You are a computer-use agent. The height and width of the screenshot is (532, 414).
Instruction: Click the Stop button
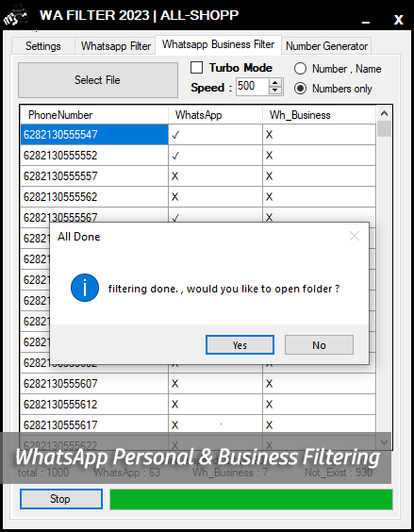[x=60, y=499]
